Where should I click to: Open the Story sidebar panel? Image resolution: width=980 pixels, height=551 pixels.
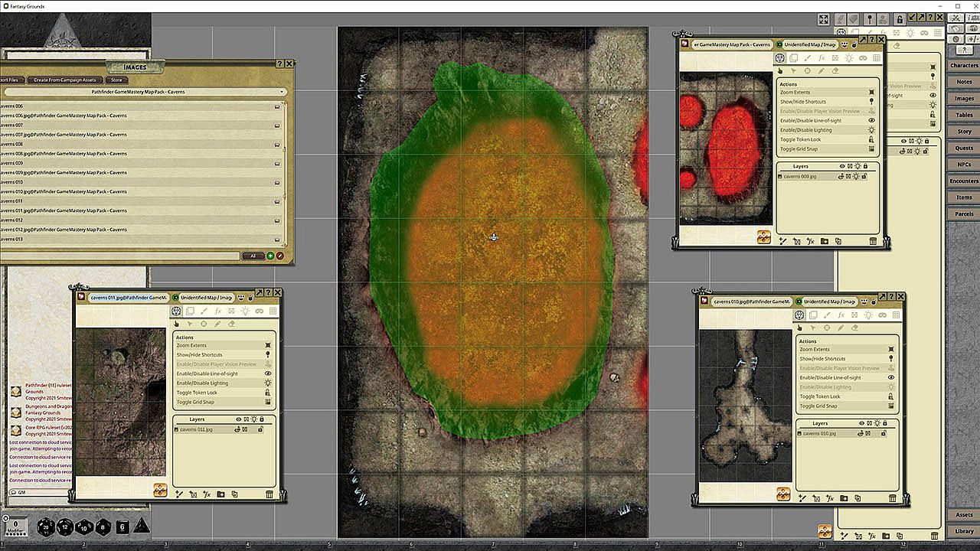[963, 132]
